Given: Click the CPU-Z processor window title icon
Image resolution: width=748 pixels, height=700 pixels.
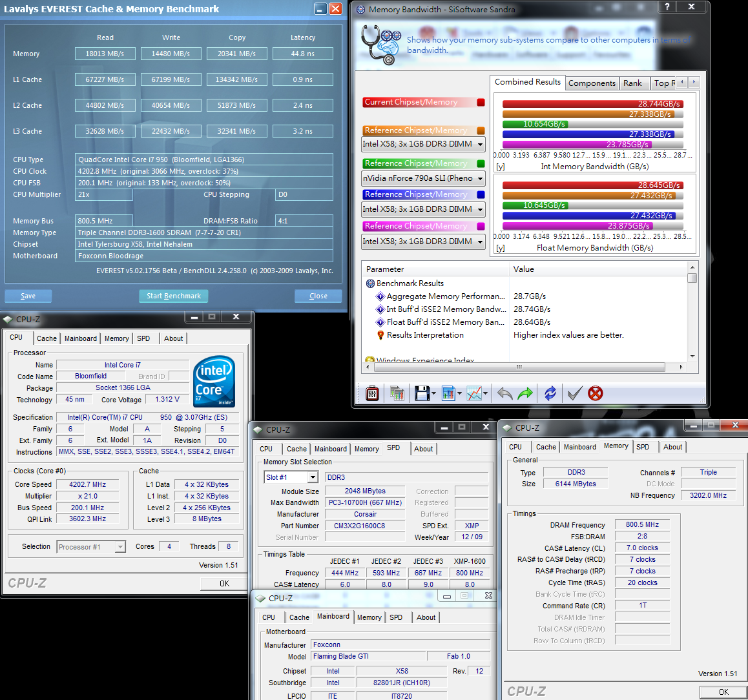Looking at the screenshot, I should point(8,320).
